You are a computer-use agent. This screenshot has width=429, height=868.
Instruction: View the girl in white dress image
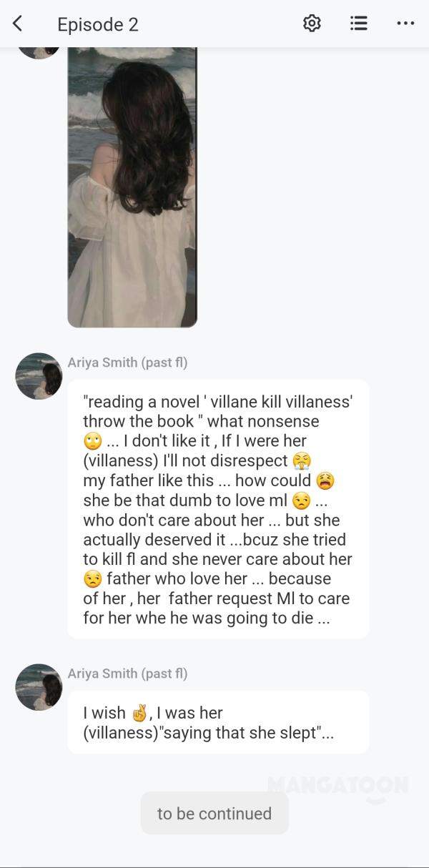click(x=132, y=187)
